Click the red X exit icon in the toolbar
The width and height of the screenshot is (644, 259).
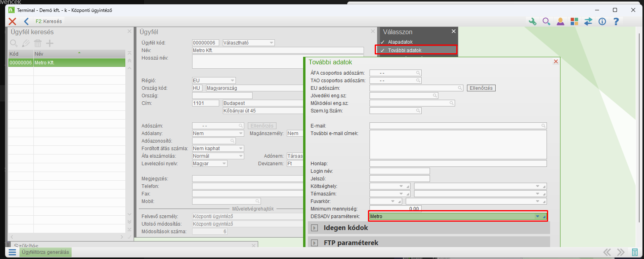[x=12, y=21]
